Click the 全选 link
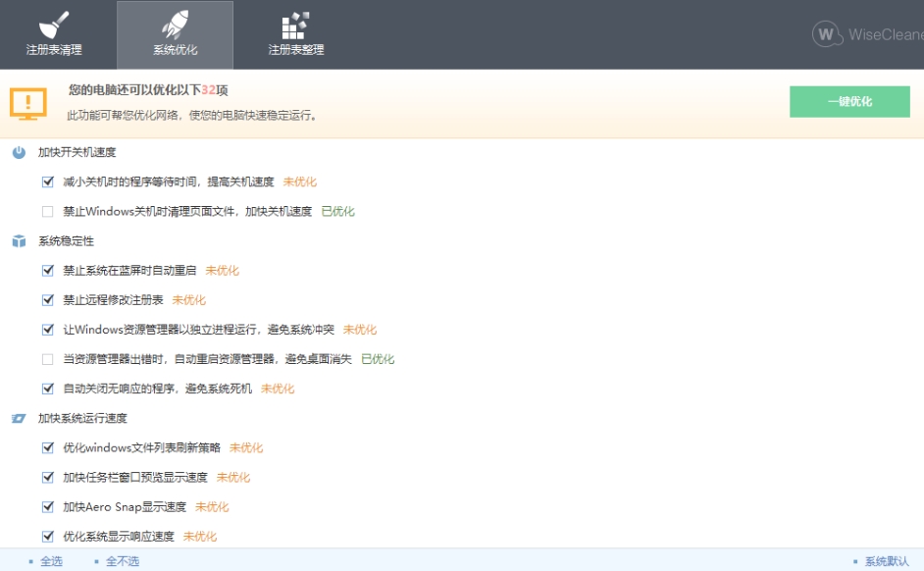This screenshot has width=924, height=571. coord(51,561)
